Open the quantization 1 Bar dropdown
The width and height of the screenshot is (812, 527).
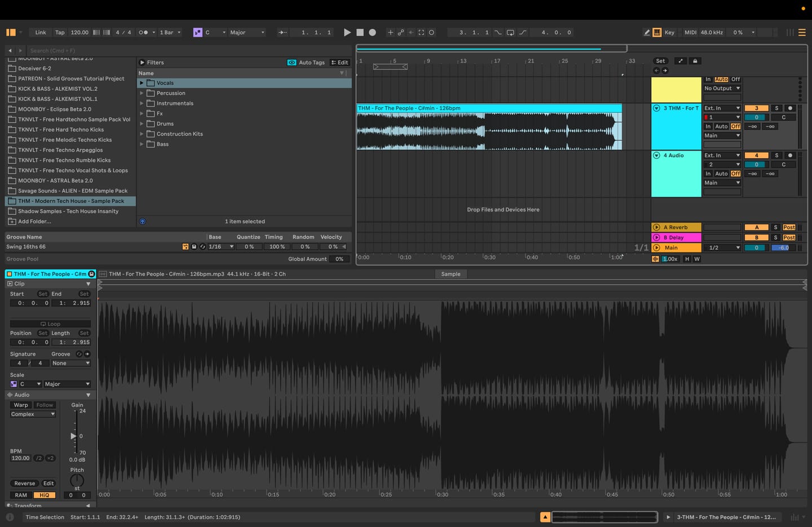(170, 32)
